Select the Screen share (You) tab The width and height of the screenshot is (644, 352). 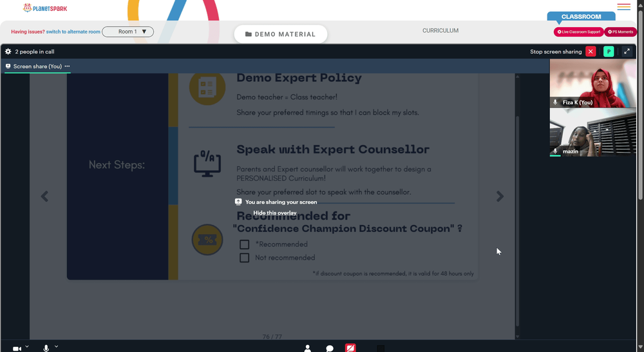(37, 66)
